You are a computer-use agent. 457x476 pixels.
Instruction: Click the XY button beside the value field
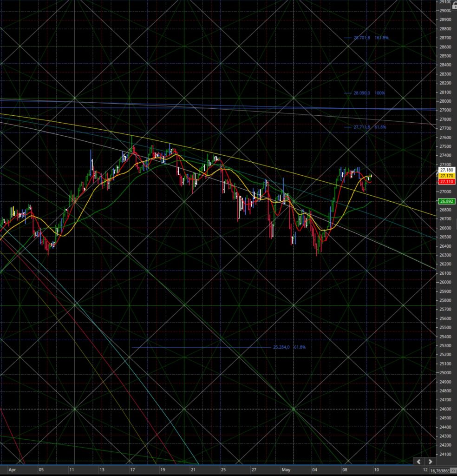454,470
